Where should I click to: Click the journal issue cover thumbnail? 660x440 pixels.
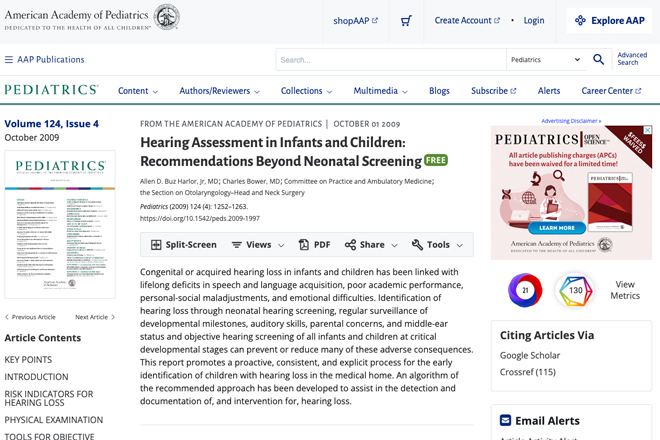60,224
